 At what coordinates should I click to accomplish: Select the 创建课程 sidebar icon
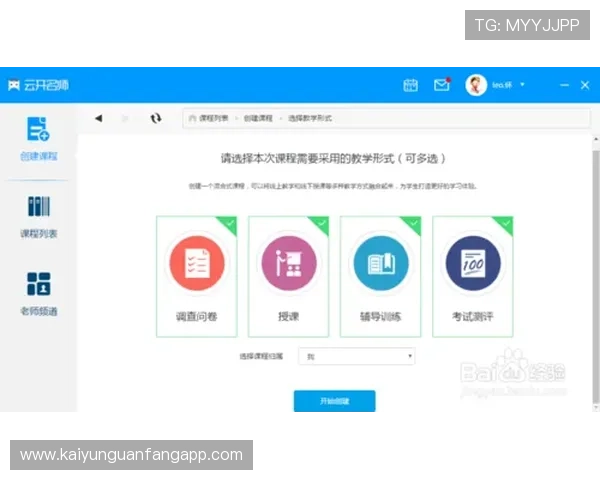click(x=38, y=129)
